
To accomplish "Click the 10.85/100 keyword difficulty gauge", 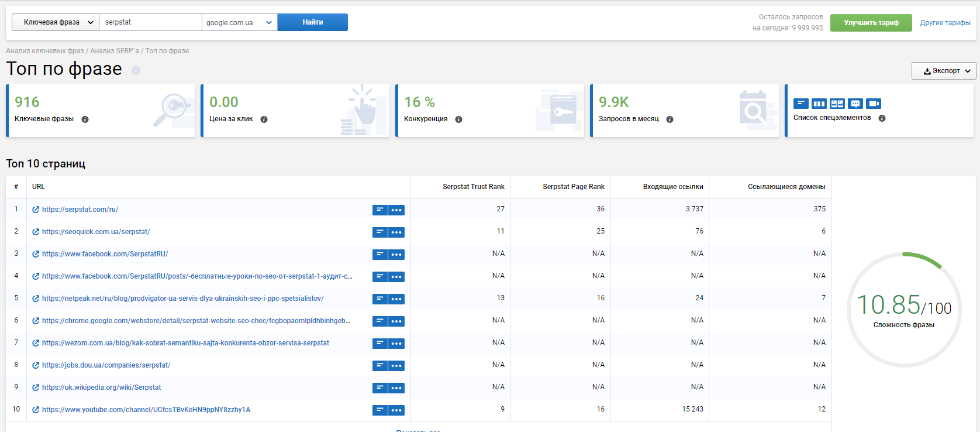I will coord(904,310).
